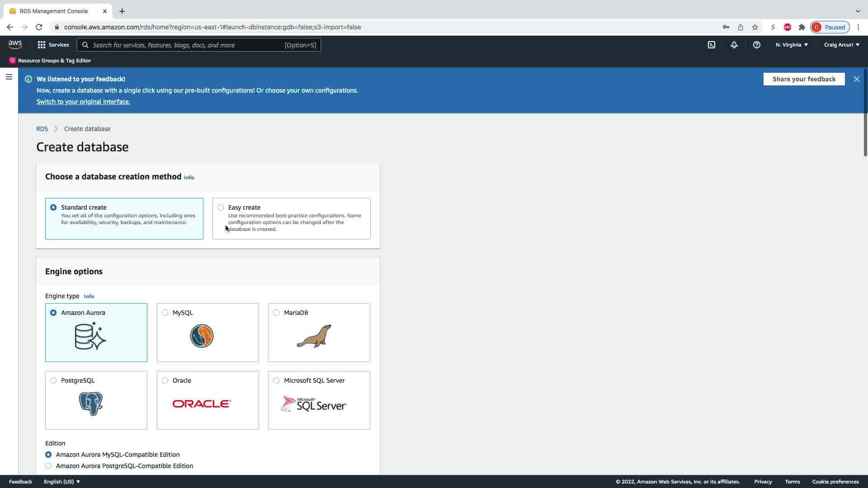Open the notifications bell icon

[x=734, y=45]
